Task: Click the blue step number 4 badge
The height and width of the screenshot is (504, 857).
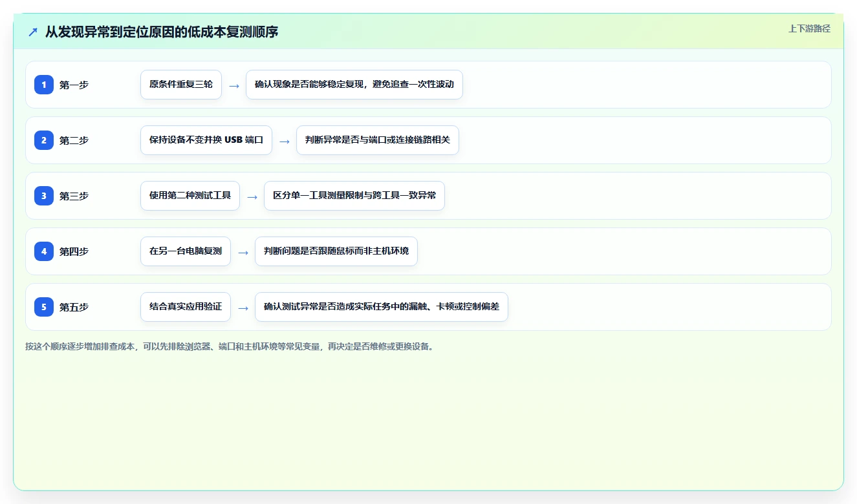Action: click(44, 251)
